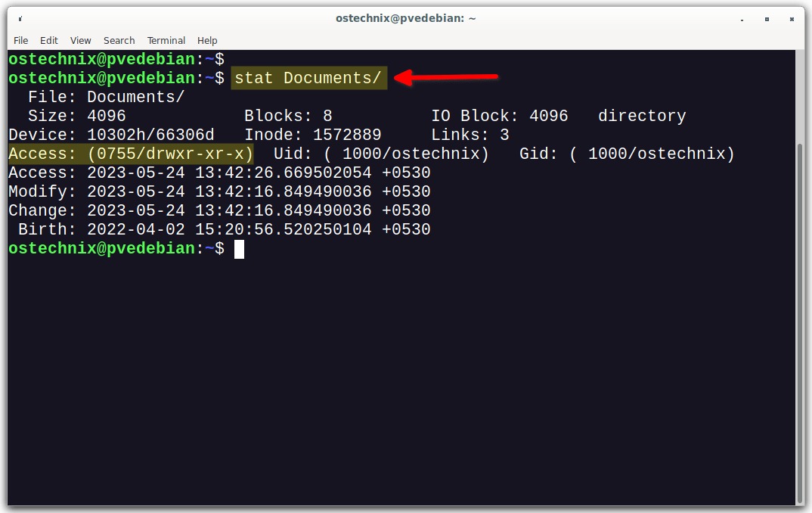Maximize the terminal window
Viewport: 812px width, 513px height.
coord(767,19)
